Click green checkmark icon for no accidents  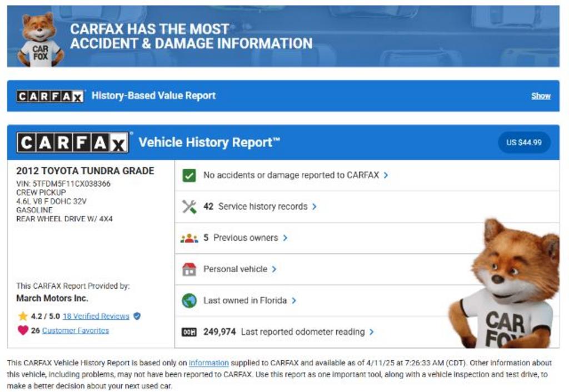click(x=189, y=175)
